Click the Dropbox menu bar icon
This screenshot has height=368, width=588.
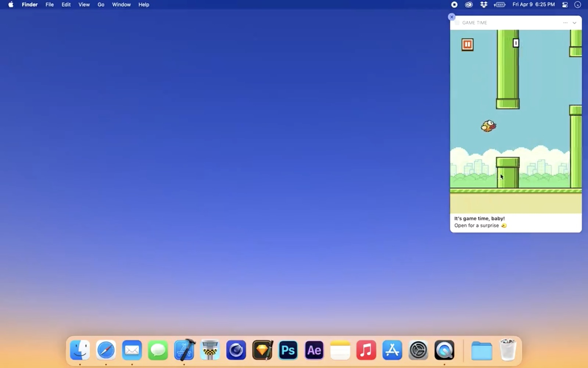click(484, 5)
